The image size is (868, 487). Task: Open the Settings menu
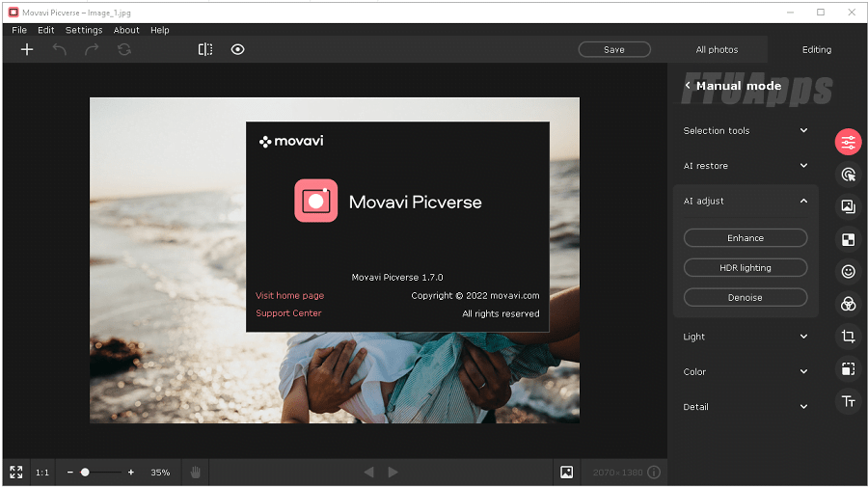84,30
